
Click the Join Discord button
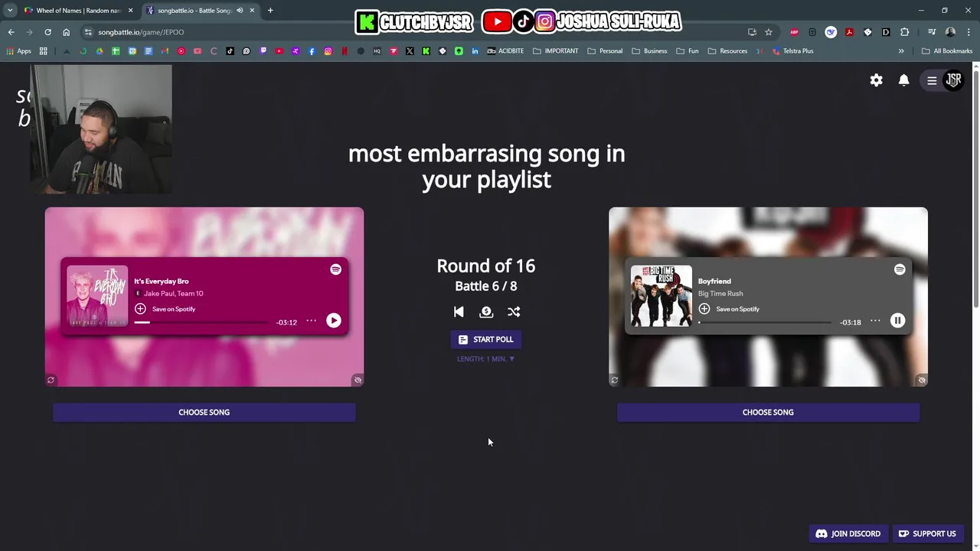[x=848, y=534]
